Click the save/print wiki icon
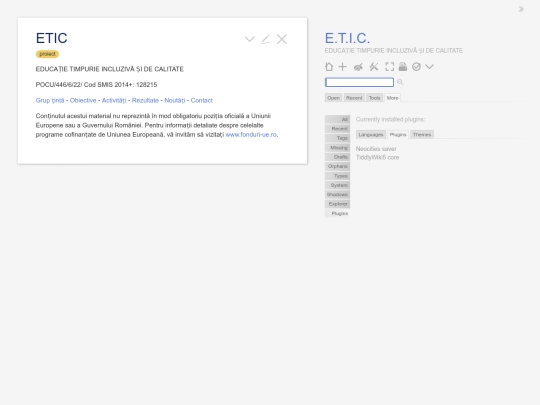Screen dimensions: 540x405 click(403, 66)
